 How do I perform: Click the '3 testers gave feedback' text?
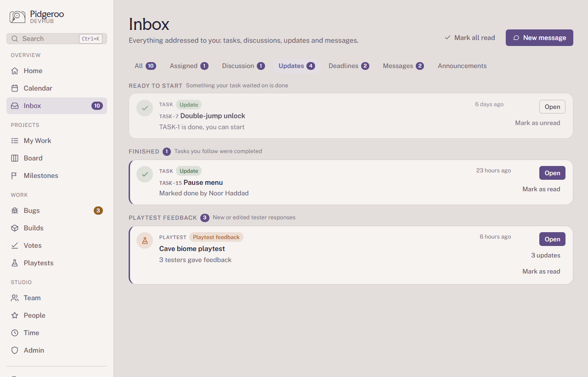tap(195, 260)
